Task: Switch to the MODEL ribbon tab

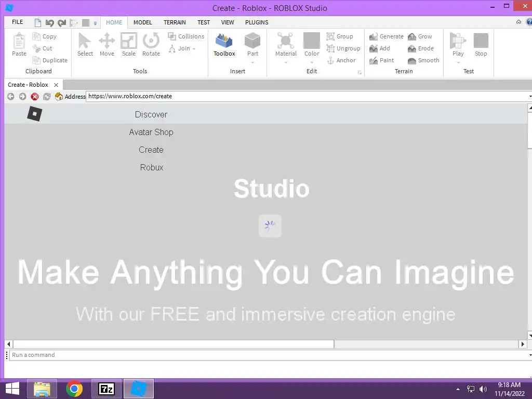Action: (x=142, y=22)
